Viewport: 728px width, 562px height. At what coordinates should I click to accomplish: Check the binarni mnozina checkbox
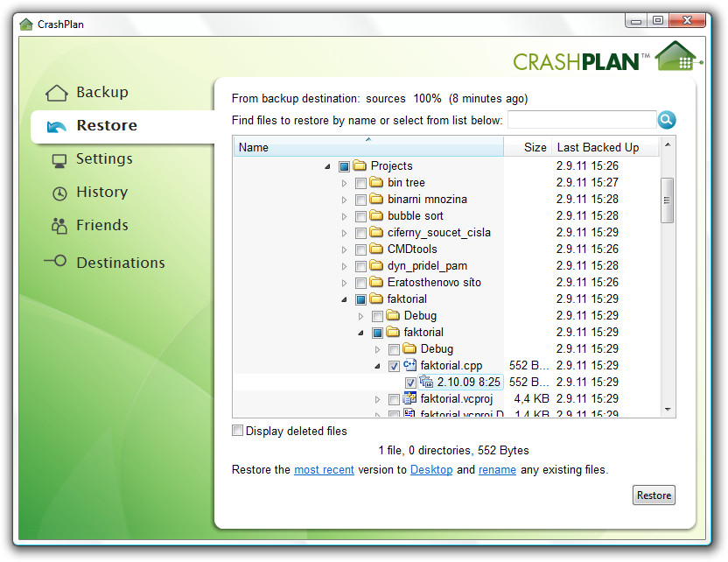[x=360, y=200]
